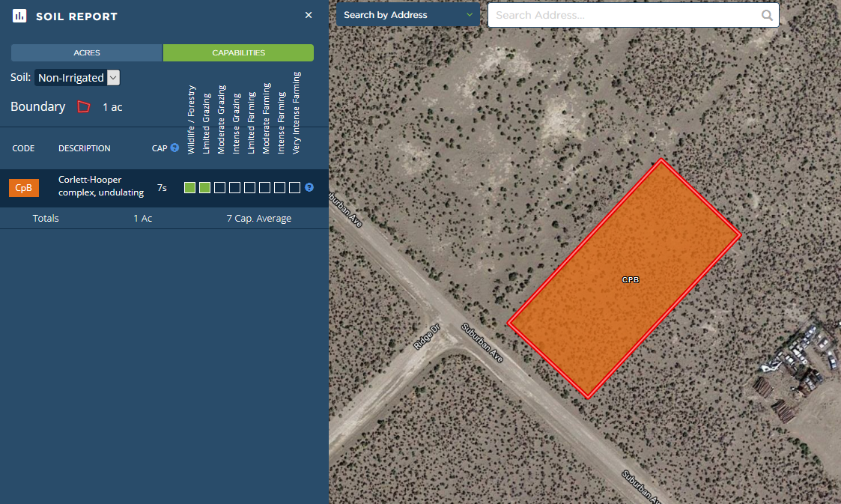Click the search magnifier icon
This screenshot has height=504, width=841.
pos(767,15)
